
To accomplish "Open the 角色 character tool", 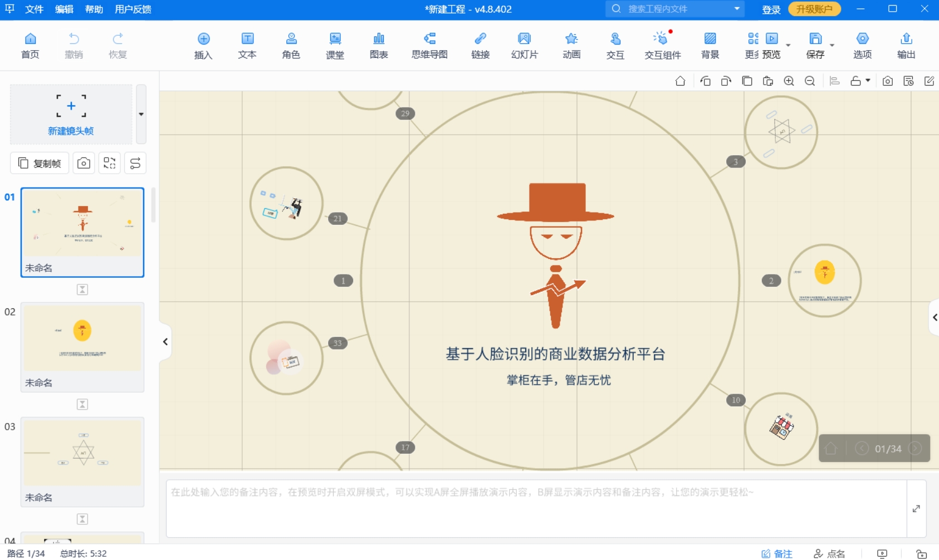I will (x=291, y=46).
